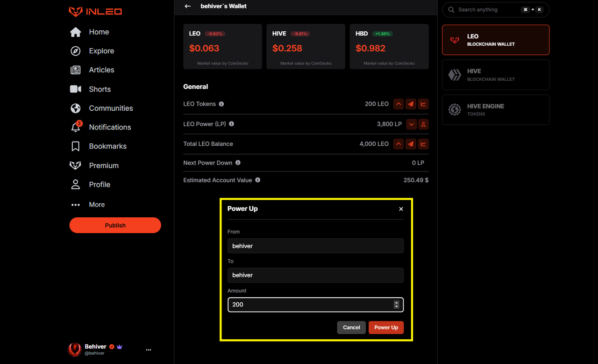The height and width of the screenshot is (364, 598).
Task: Cancel the Power Up dialog
Action: click(x=351, y=328)
